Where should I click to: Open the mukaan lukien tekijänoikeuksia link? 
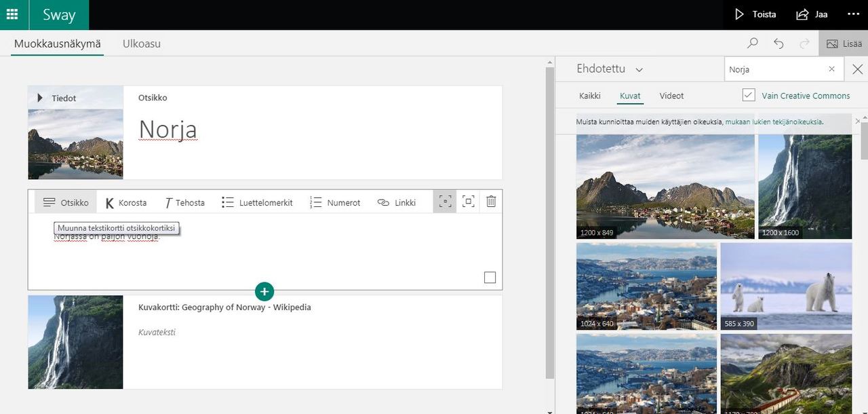tap(774, 122)
